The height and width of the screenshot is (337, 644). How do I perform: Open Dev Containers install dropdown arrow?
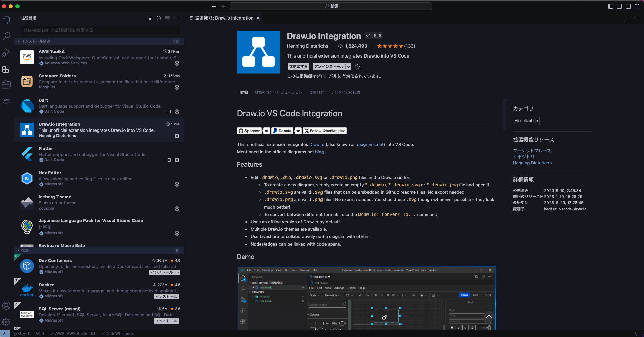pyautogui.click(x=178, y=272)
